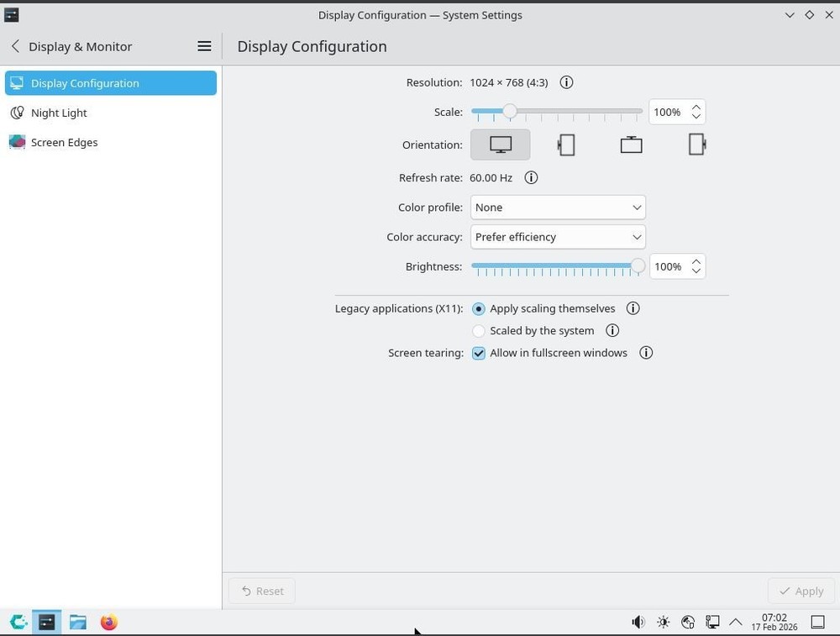Select 'Apply scaling themselves' radio button
The width and height of the screenshot is (840, 636).
(479, 308)
